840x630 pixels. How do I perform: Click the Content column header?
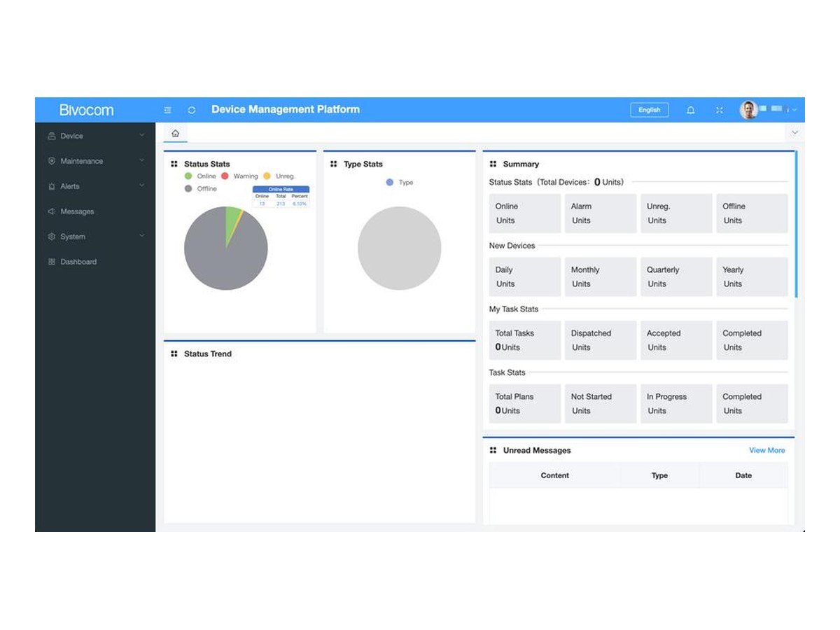555,475
